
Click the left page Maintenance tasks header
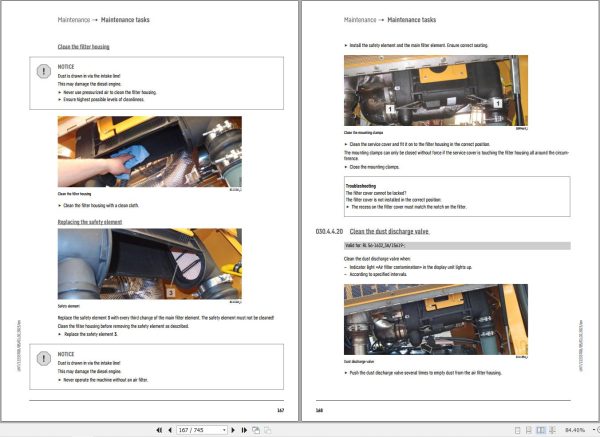[x=125, y=20]
